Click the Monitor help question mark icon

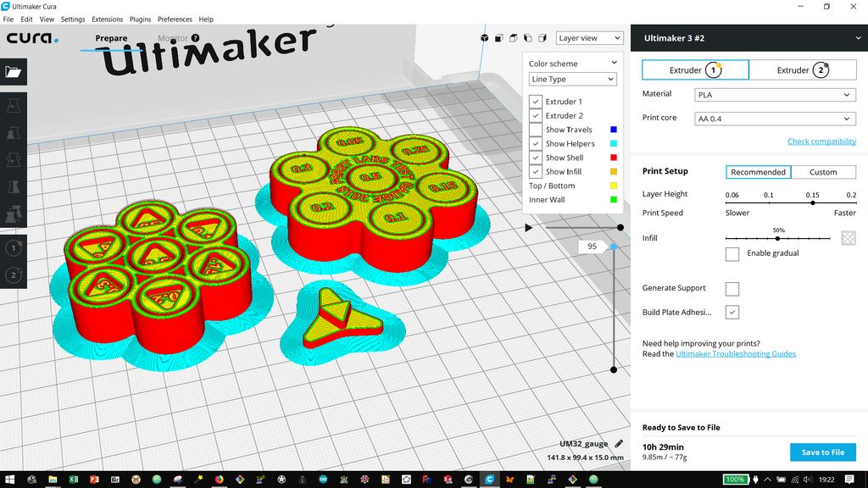[196, 37]
